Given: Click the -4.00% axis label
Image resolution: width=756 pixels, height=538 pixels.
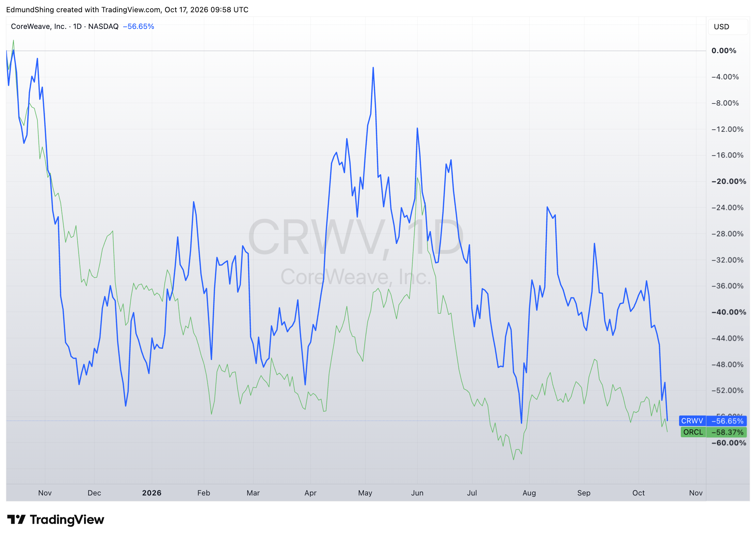Looking at the screenshot, I should [725, 77].
